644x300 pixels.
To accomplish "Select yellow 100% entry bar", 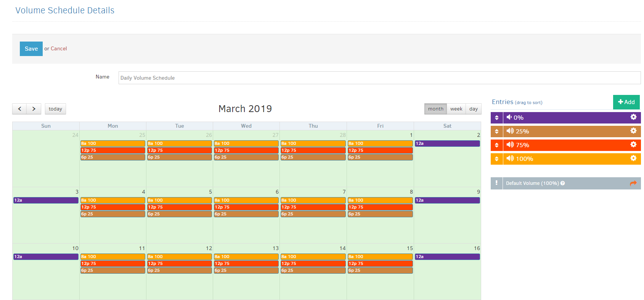I will pyautogui.click(x=566, y=159).
